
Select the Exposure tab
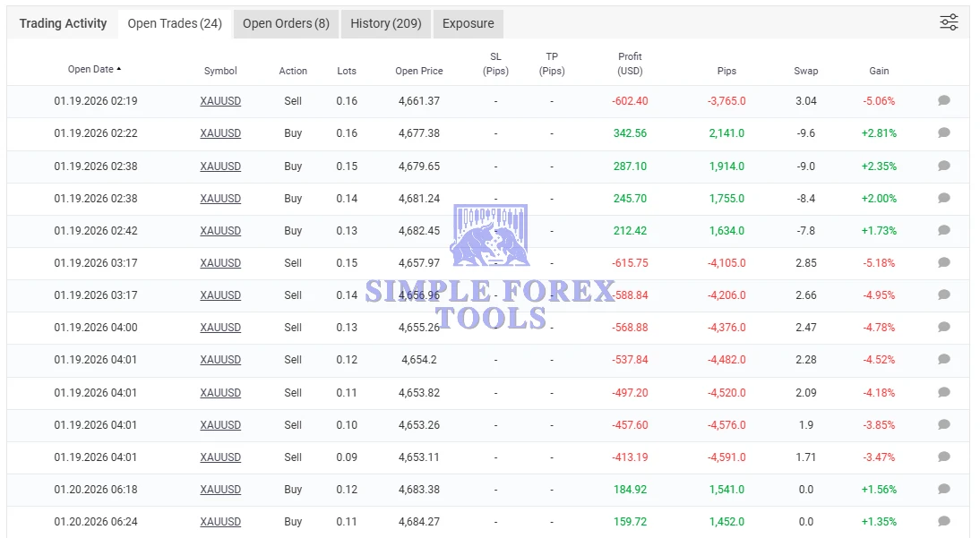[468, 24]
